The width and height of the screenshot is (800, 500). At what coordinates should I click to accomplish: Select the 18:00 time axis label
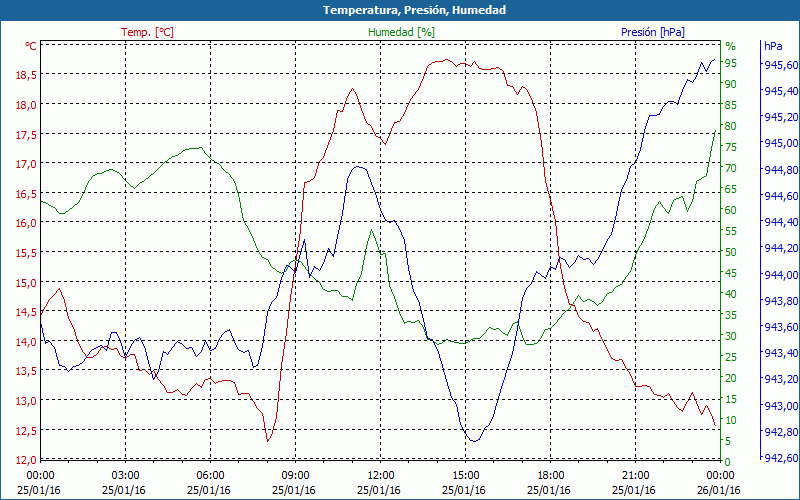[551, 476]
